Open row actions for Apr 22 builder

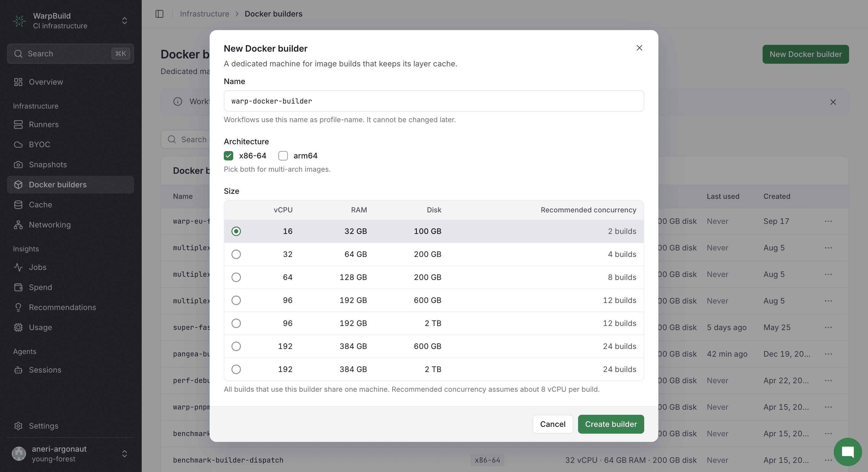tap(828, 381)
